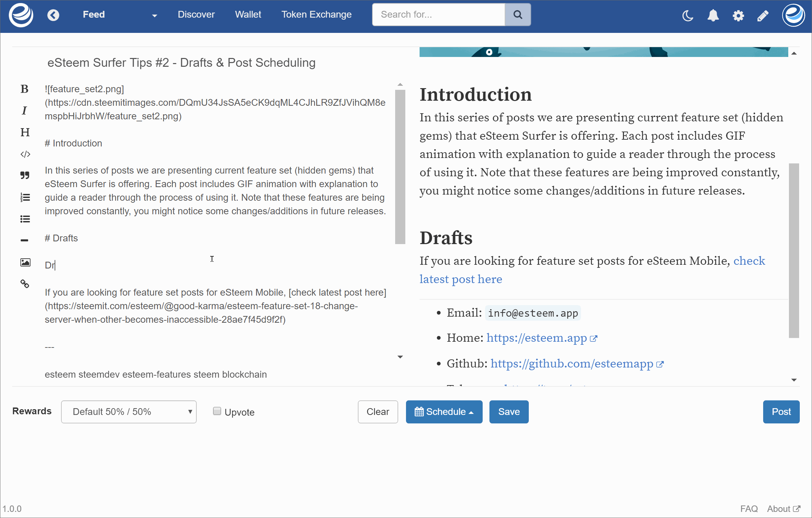Viewport: 812px width, 518px height.
Task: Click the # Drafts line in editor
Action: click(x=61, y=238)
